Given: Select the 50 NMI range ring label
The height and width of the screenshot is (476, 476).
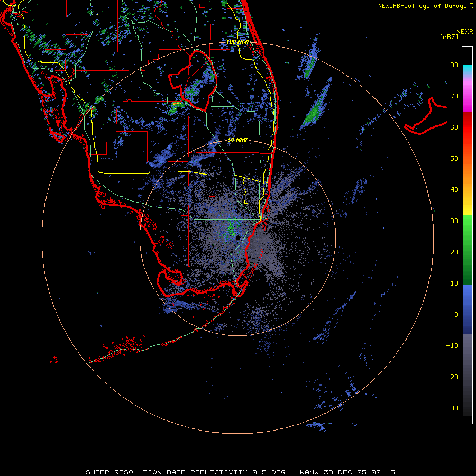Looking at the screenshot, I should point(237,140).
